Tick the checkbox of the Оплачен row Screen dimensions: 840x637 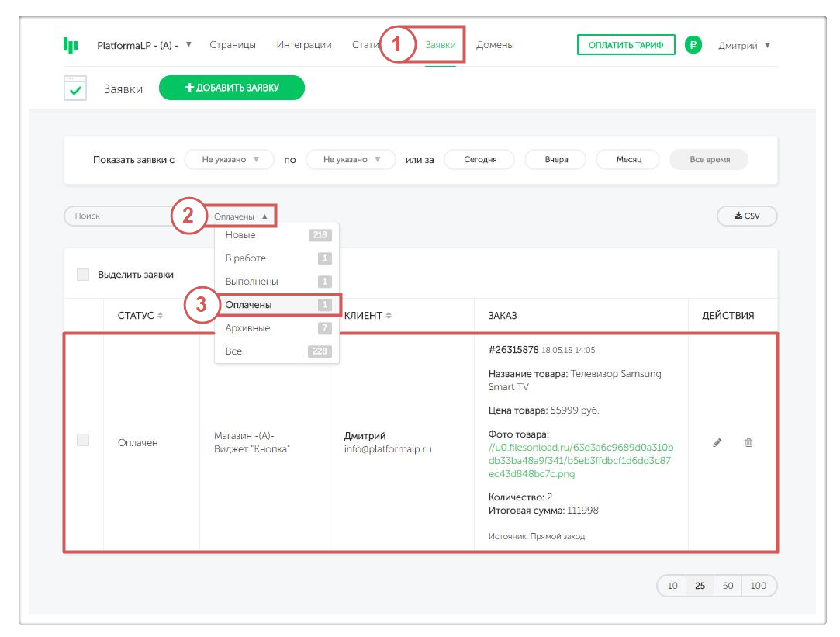[x=83, y=440]
